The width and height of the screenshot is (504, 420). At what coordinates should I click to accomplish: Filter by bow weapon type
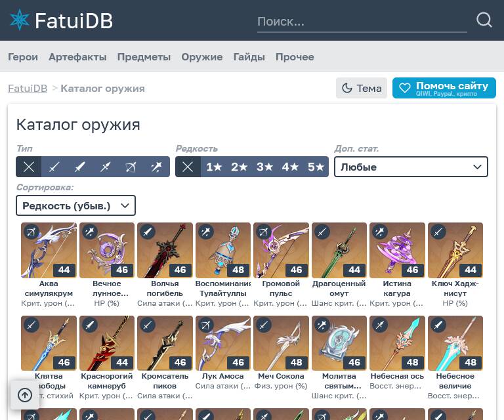[131, 167]
